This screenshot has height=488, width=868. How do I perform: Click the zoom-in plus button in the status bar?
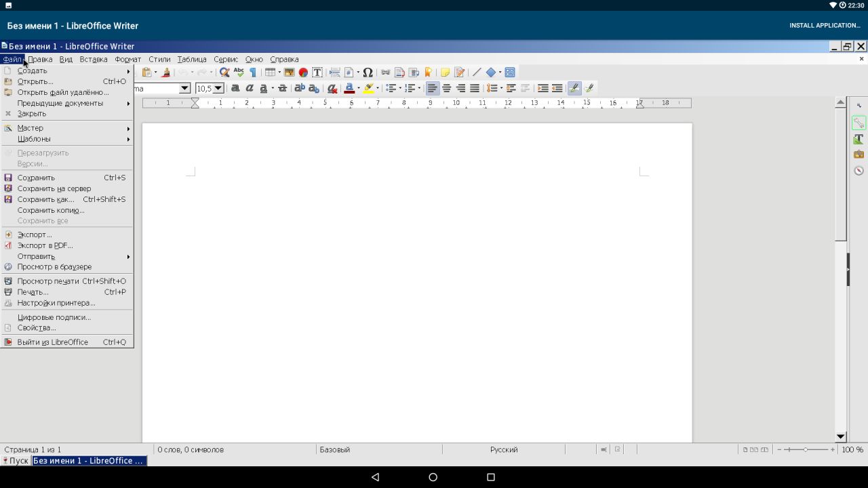(x=833, y=449)
